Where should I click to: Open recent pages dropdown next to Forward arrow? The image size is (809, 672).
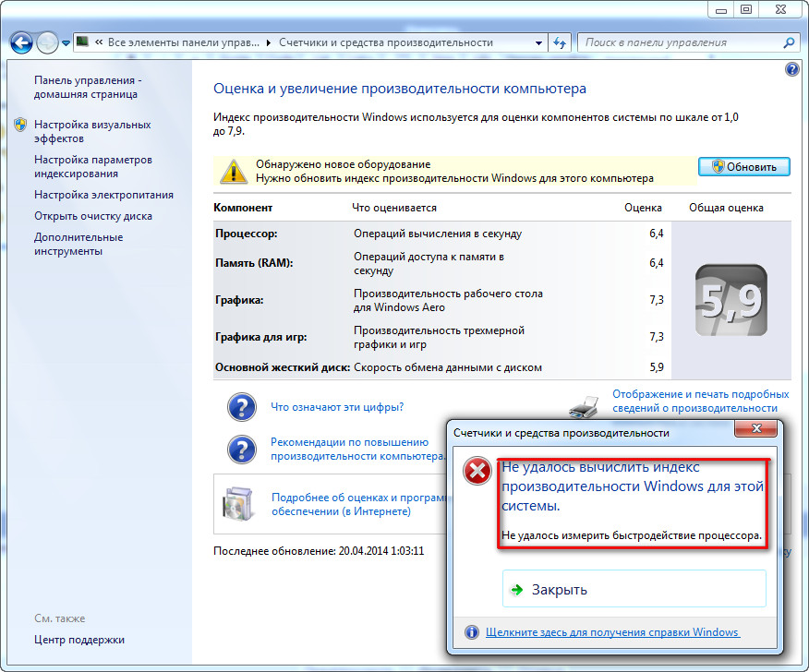[66, 43]
